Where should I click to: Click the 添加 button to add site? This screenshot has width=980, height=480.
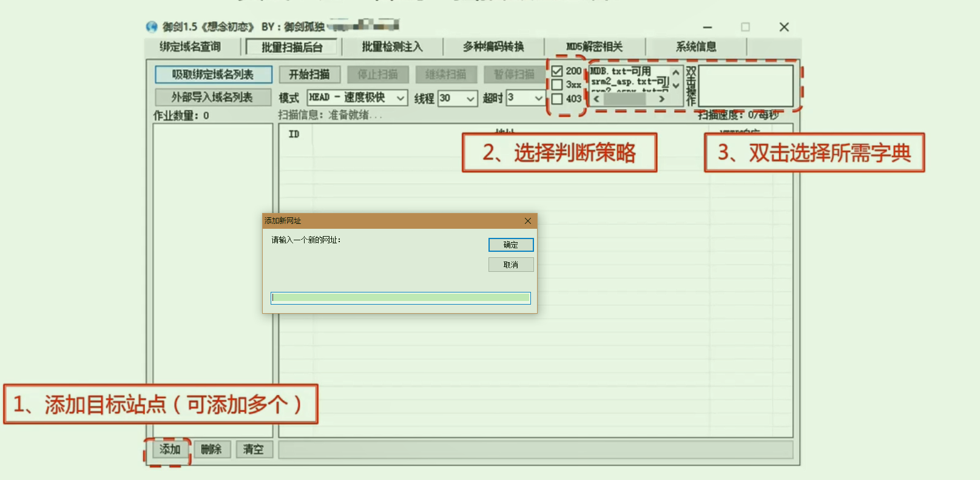click(x=170, y=450)
